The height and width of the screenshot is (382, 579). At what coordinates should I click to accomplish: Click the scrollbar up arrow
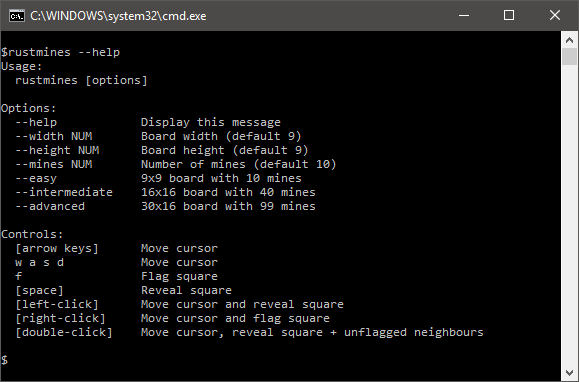[569, 40]
